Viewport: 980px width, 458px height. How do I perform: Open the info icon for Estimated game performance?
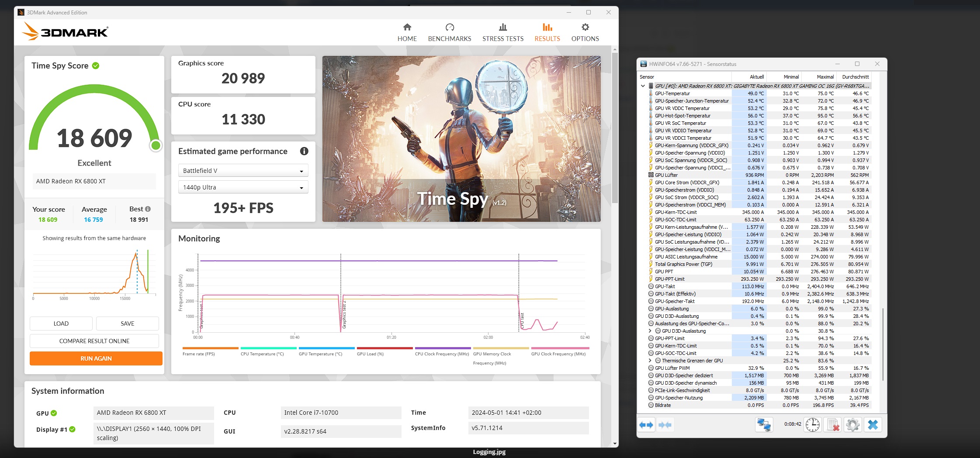tap(304, 151)
